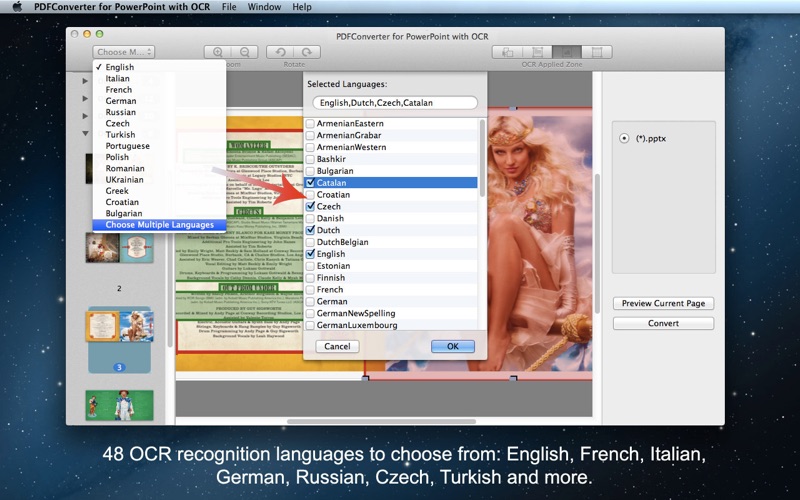The height and width of the screenshot is (500, 800).
Task: Enable the Bashkir language checkbox
Action: tap(310, 159)
